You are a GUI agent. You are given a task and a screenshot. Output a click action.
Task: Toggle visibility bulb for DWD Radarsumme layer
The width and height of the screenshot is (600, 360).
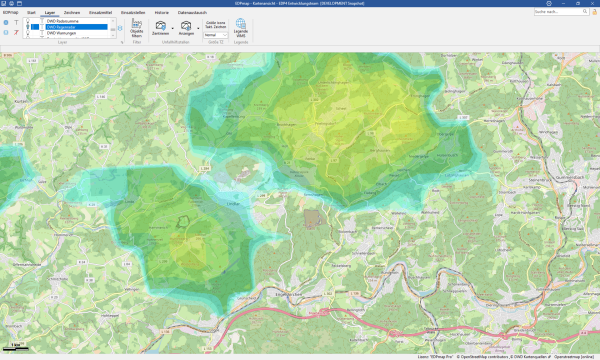pos(28,21)
